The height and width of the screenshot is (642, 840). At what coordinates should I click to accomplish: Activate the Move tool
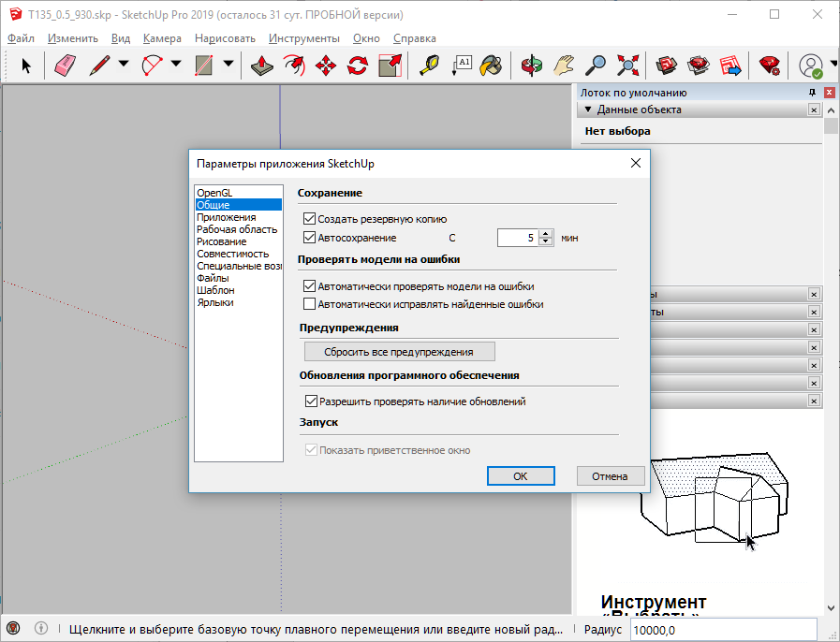pos(326,66)
